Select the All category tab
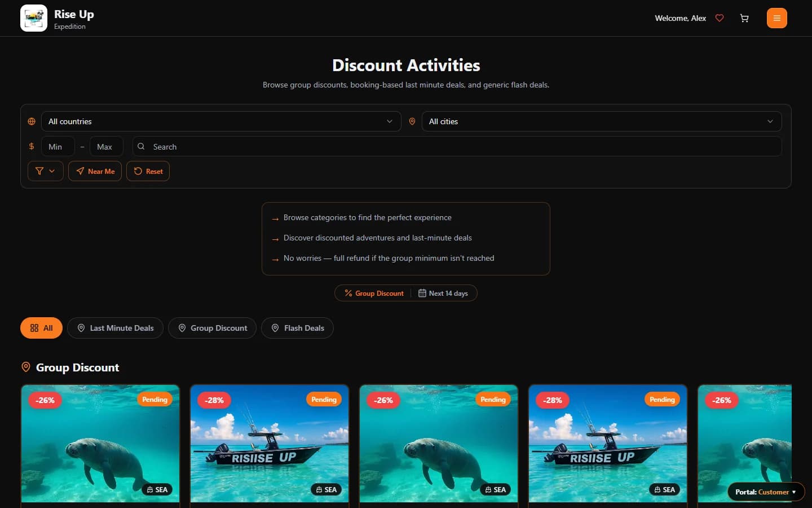The height and width of the screenshot is (508, 812). pyautogui.click(x=41, y=328)
